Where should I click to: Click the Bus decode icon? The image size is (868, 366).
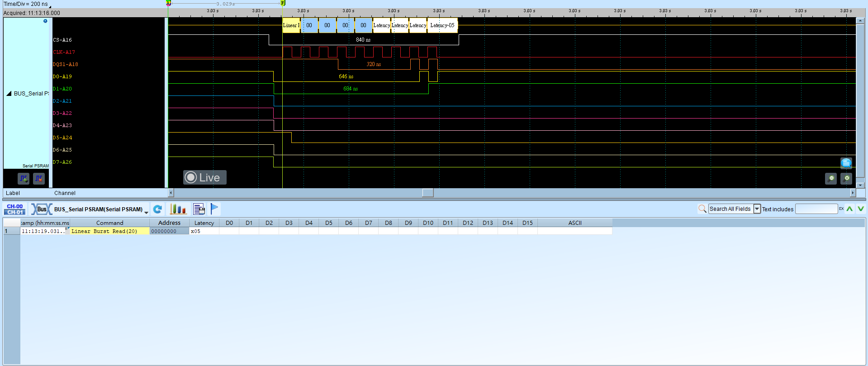41,209
